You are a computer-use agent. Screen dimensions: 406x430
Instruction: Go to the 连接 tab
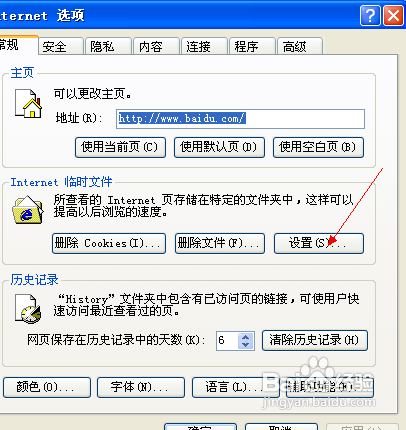point(204,46)
